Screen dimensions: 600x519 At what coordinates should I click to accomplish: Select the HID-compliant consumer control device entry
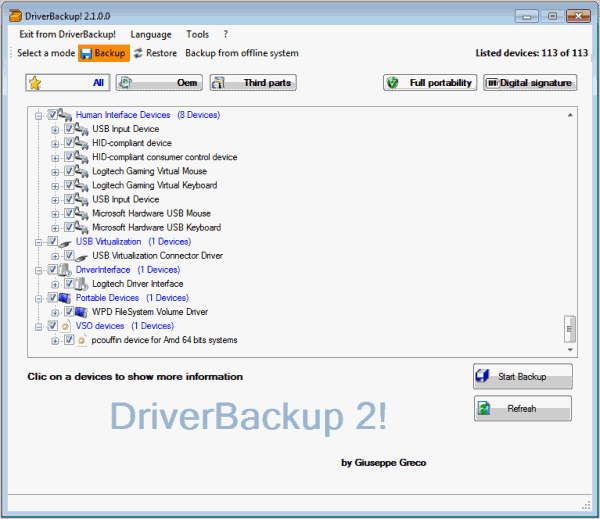165,157
